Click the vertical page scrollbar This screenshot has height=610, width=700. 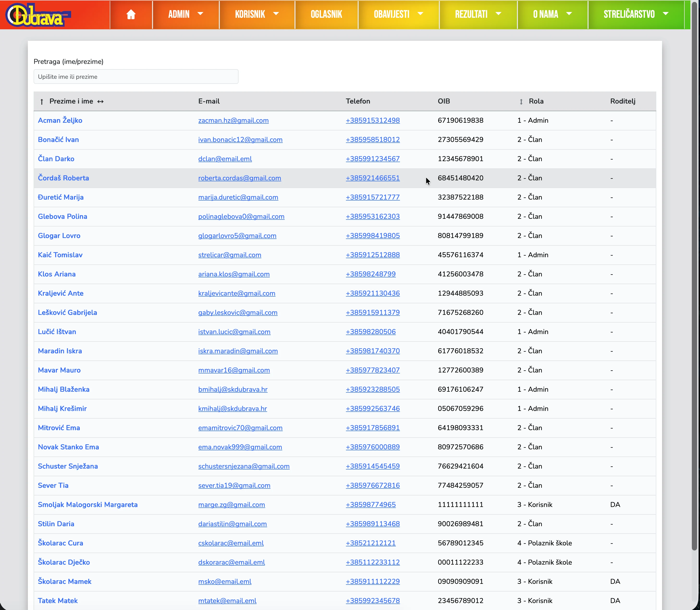tap(694, 272)
